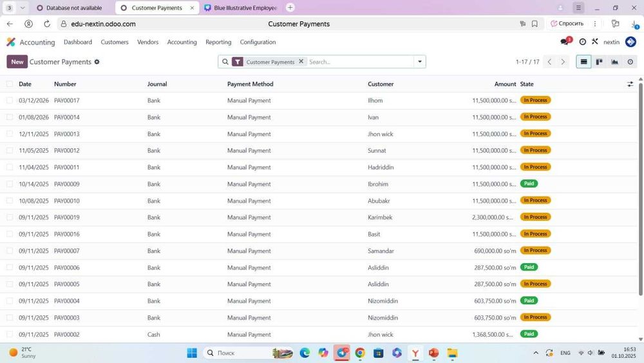Image resolution: width=644 pixels, height=363 pixels.
Task: Open Customer Payments settings gear
Action: 97,62
